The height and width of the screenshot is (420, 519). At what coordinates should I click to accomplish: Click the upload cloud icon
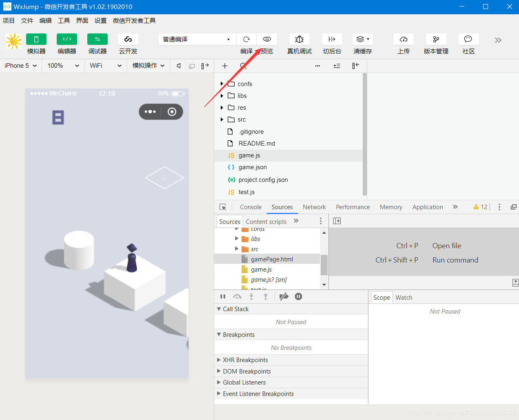[x=404, y=39]
